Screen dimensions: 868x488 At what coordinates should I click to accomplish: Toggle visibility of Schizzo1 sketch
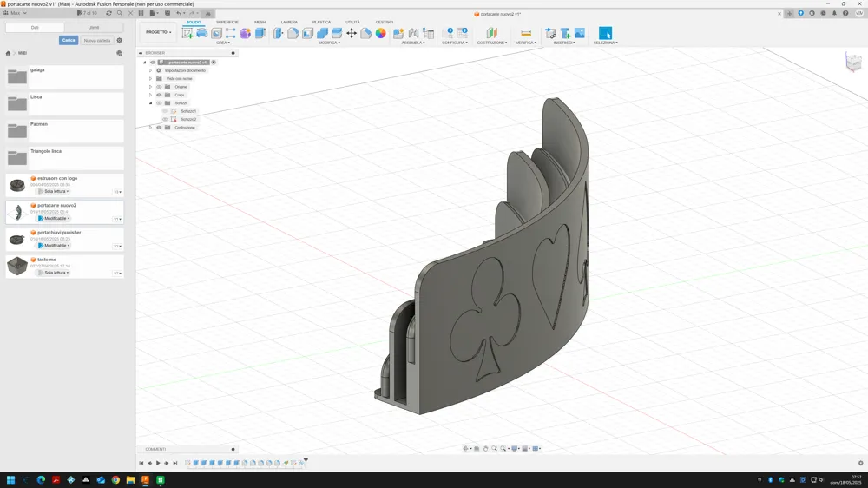165,111
